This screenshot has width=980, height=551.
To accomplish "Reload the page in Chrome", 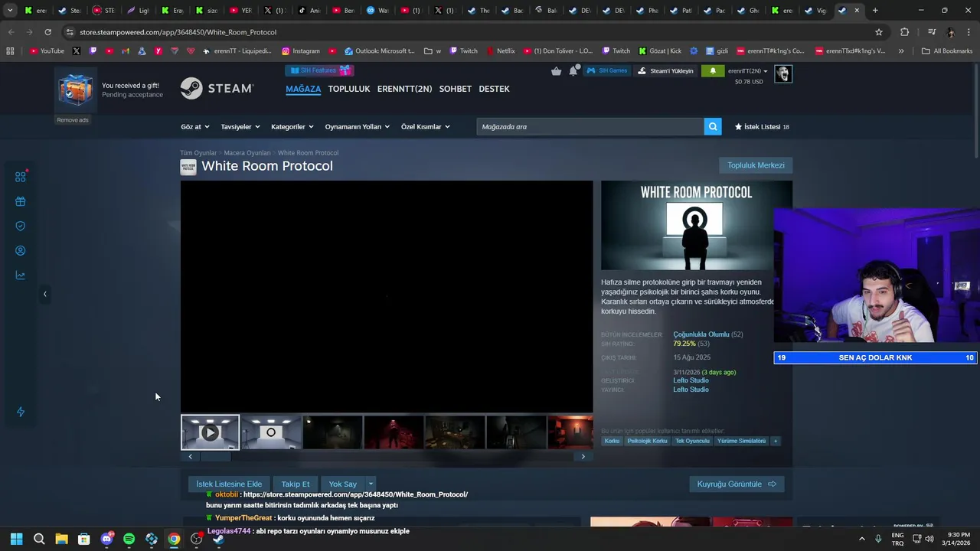I will point(47,32).
